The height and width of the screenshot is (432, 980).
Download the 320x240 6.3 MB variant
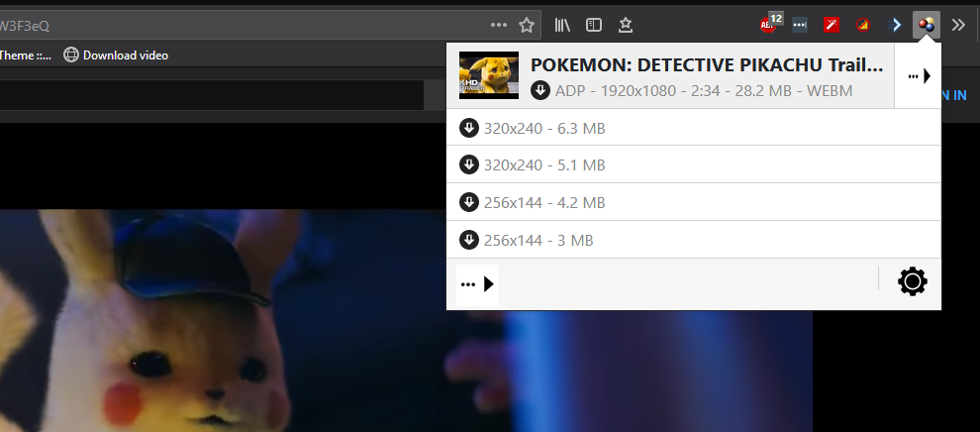point(469,128)
